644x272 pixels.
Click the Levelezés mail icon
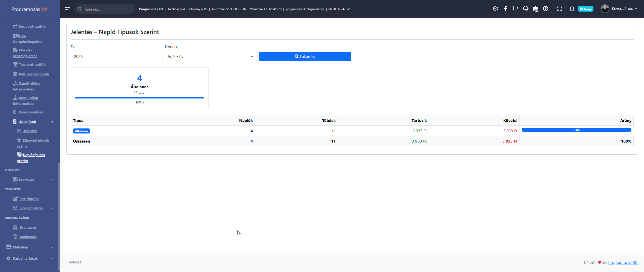pos(15,179)
